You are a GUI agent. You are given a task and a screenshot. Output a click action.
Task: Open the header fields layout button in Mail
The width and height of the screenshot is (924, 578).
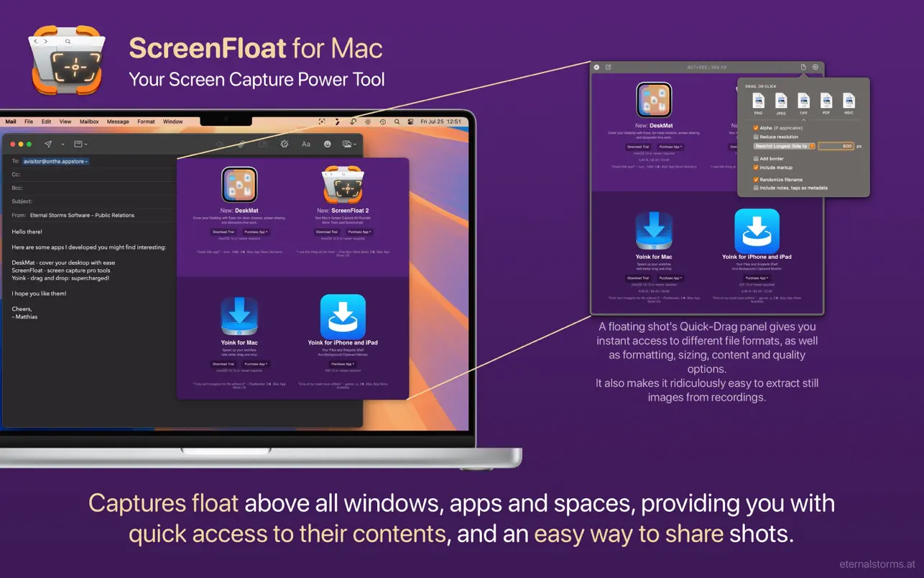coord(80,144)
